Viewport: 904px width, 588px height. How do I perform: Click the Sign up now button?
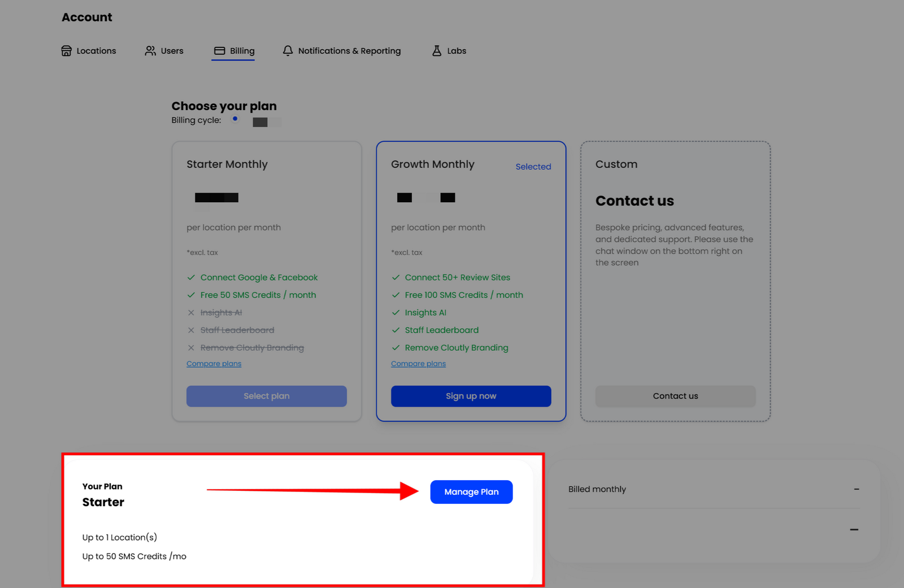[x=471, y=396]
